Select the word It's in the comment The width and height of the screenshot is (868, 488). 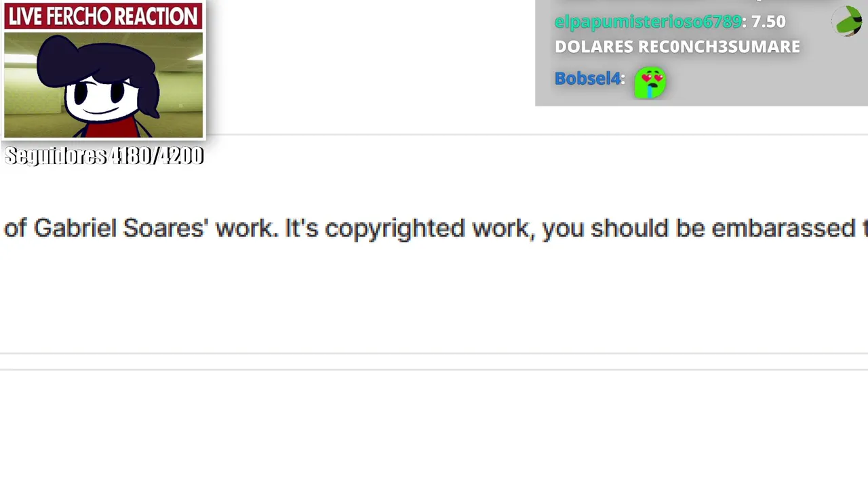pyautogui.click(x=301, y=228)
